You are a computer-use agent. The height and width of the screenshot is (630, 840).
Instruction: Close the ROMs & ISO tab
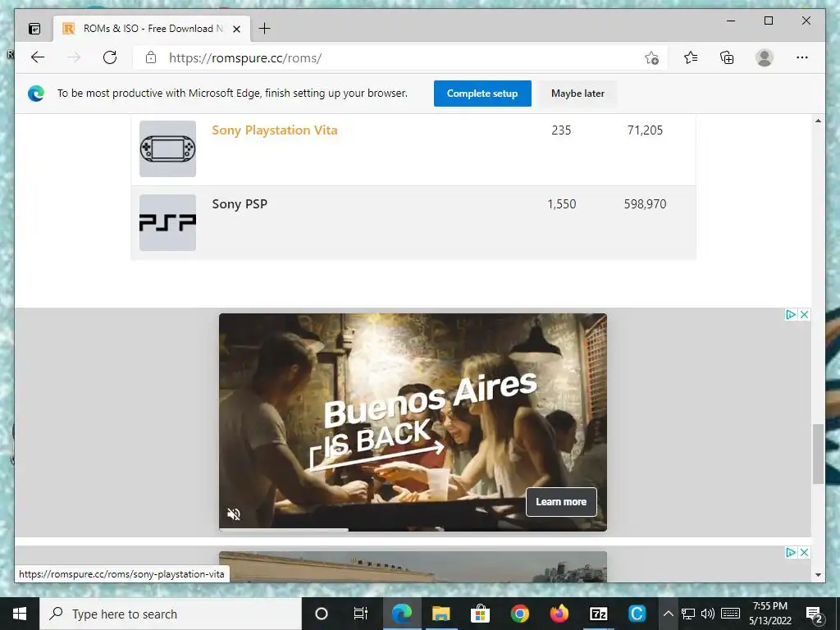[x=236, y=29]
